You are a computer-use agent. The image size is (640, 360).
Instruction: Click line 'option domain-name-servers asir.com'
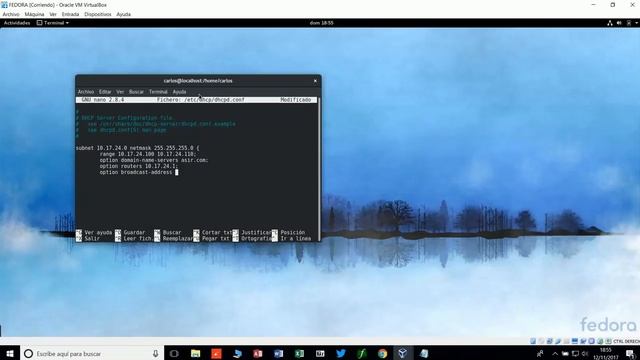tap(154, 160)
